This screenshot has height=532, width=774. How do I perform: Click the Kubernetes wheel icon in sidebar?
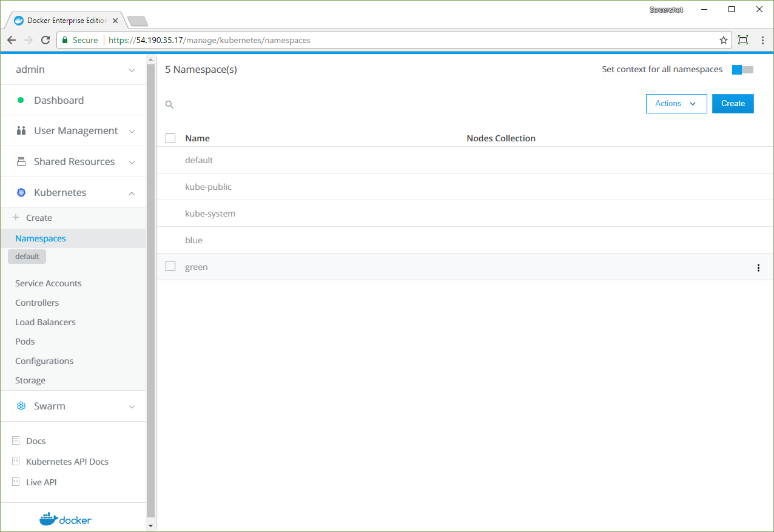click(x=21, y=192)
